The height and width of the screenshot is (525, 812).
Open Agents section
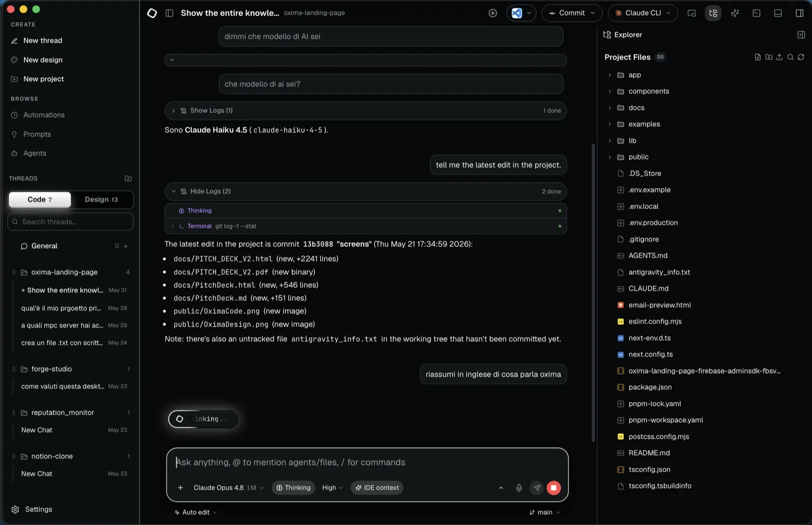(x=35, y=153)
